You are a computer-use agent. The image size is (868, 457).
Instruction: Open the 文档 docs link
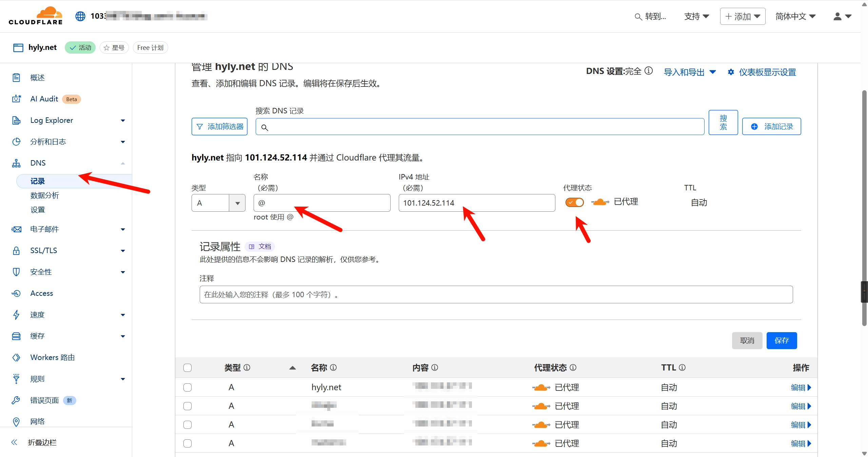260,246
